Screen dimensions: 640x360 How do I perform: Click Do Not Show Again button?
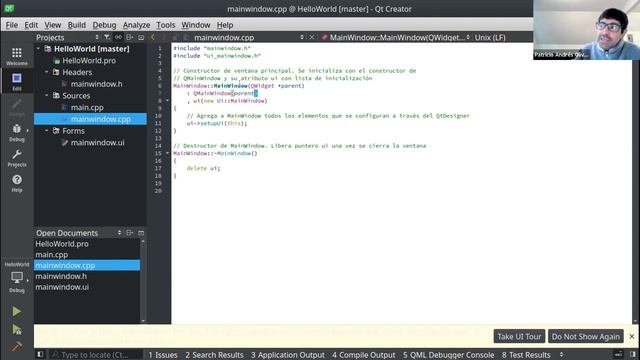585,336
